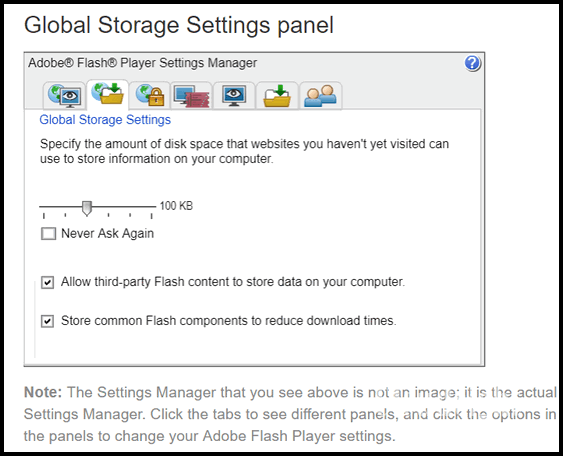Click the leftmost tick of the storage slider
563x456 pixels.
(x=44, y=215)
